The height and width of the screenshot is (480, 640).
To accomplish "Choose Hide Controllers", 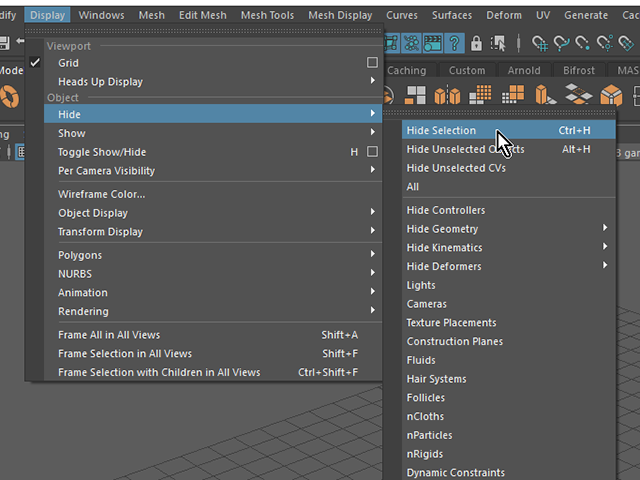I will click(509, 210).
